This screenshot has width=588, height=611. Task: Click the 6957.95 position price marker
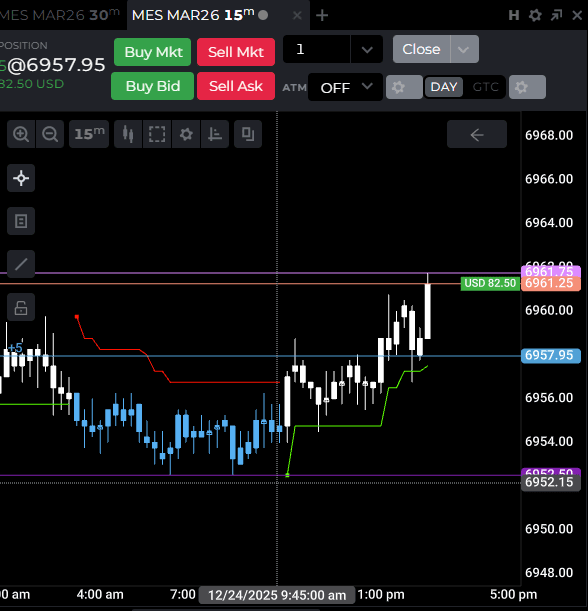click(551, 356)
